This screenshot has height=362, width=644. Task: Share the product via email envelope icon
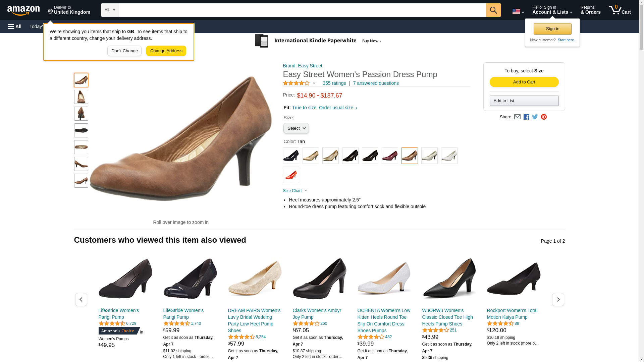click(x=517, y=117)
